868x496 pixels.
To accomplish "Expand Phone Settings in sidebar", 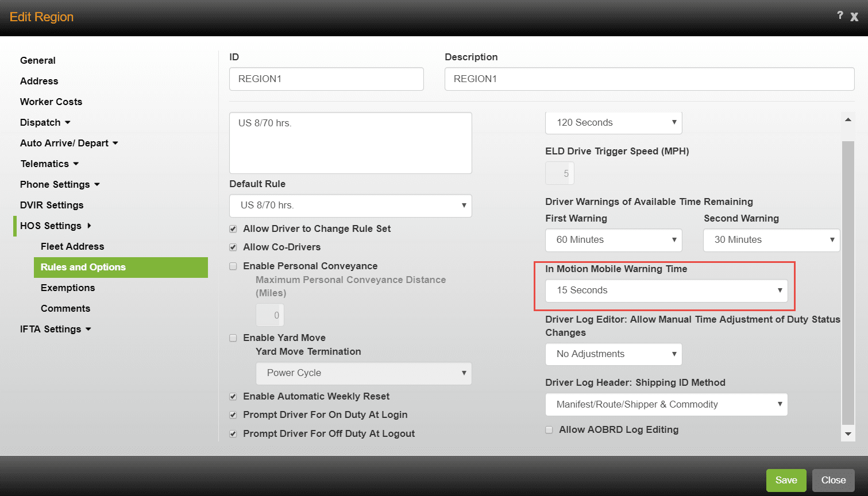I will [97, 185].
